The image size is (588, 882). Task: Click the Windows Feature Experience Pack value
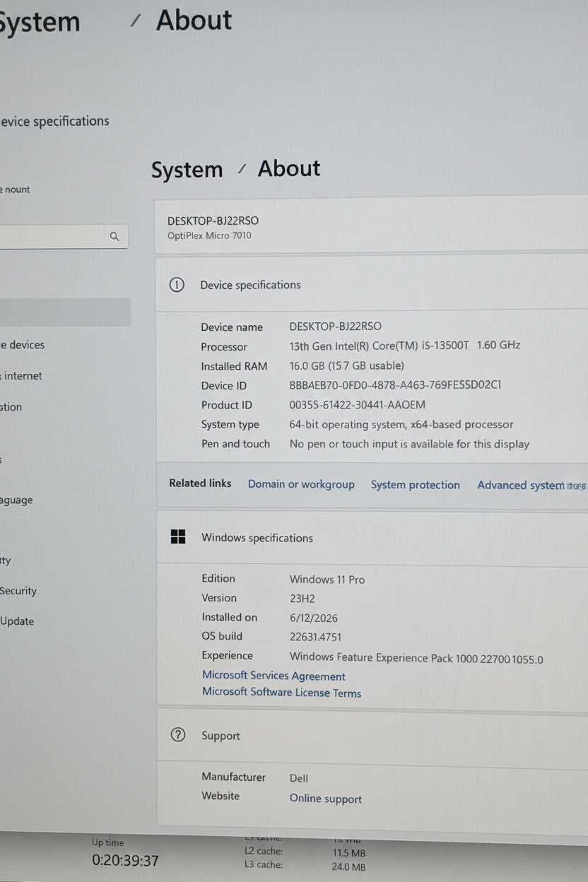416,659
